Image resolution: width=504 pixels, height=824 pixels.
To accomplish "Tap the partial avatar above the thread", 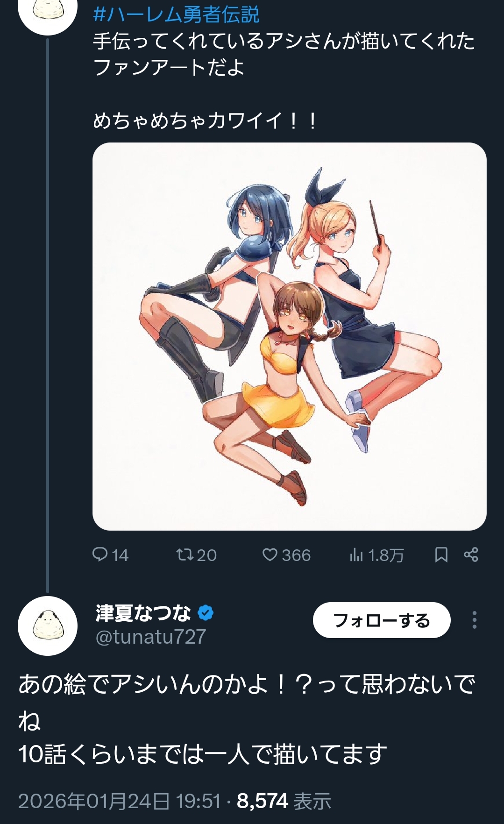I will [48, 14].
